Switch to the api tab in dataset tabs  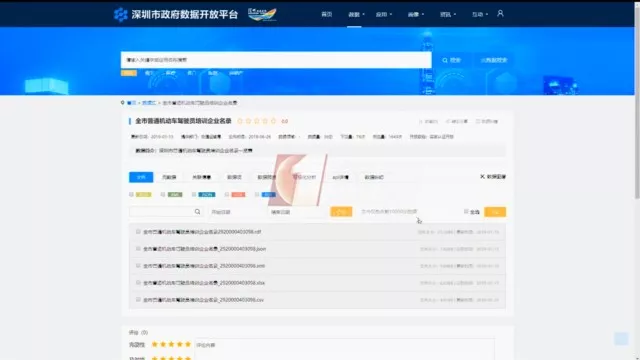340,177
